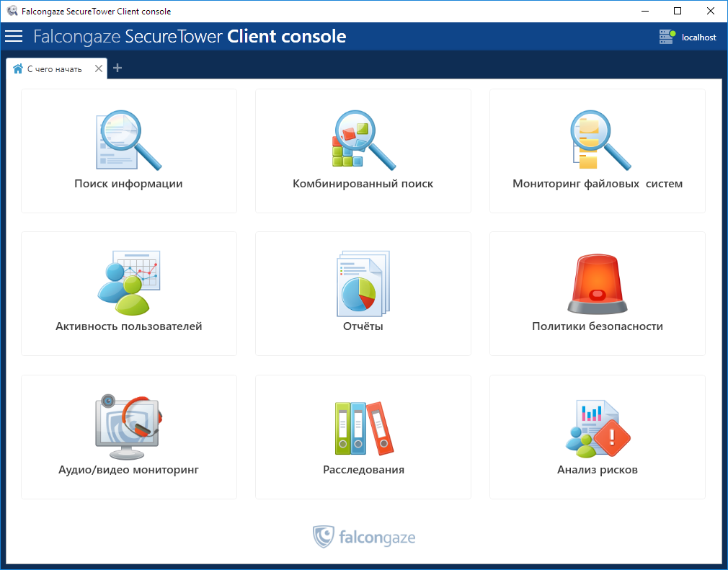This screenshot has width=728, height=570.
Task: Open Отчёты pie chart document icon
Action: [363, 284]
